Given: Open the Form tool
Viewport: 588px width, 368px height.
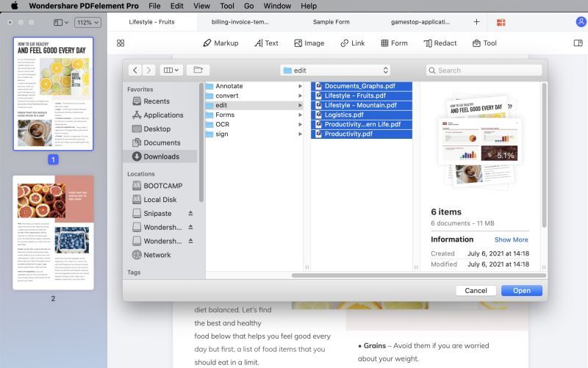Looking at the screenshot, I should coord(394,43).
